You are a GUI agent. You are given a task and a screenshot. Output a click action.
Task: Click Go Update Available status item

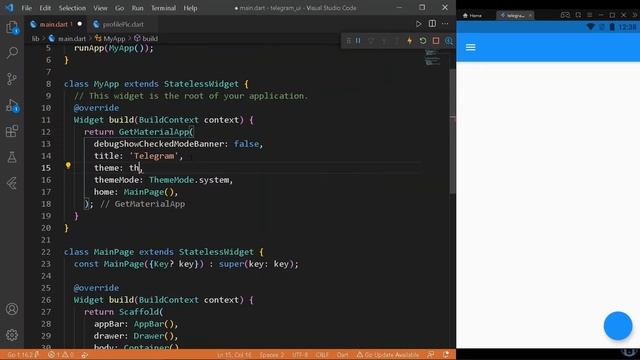coord(388,355)
